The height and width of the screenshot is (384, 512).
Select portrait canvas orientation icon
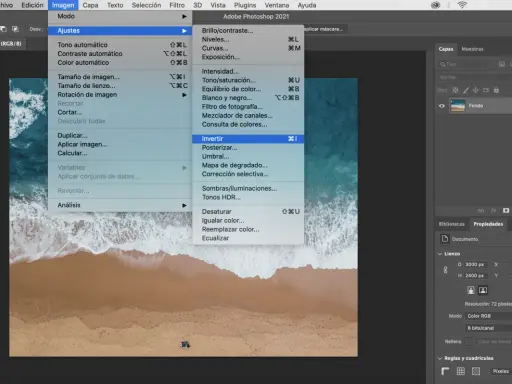pos(471,290)
